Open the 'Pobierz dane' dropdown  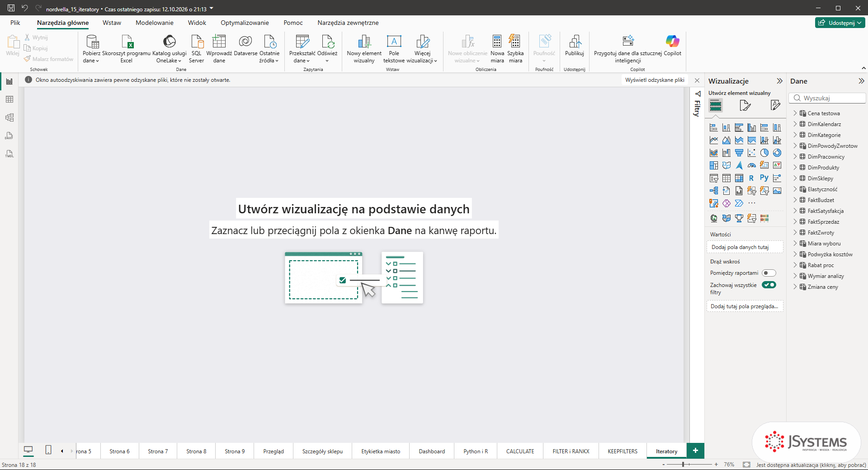(x=91, y=49)
